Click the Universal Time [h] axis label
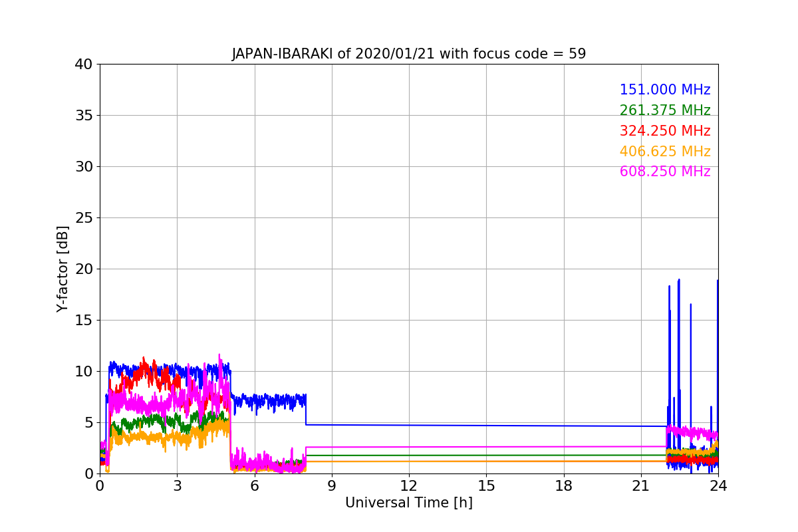The height and width of the screenshot is (532, 798). pyautogui.click(x=409, y=503)
